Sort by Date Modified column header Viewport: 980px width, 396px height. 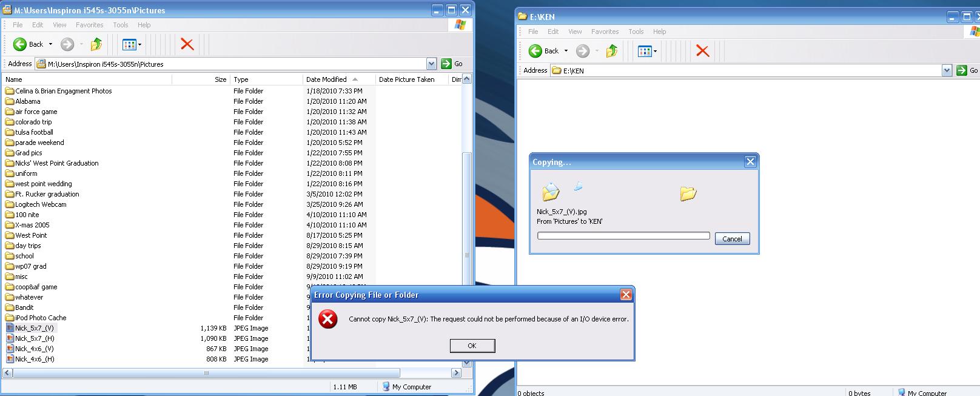tap(339, 79)
